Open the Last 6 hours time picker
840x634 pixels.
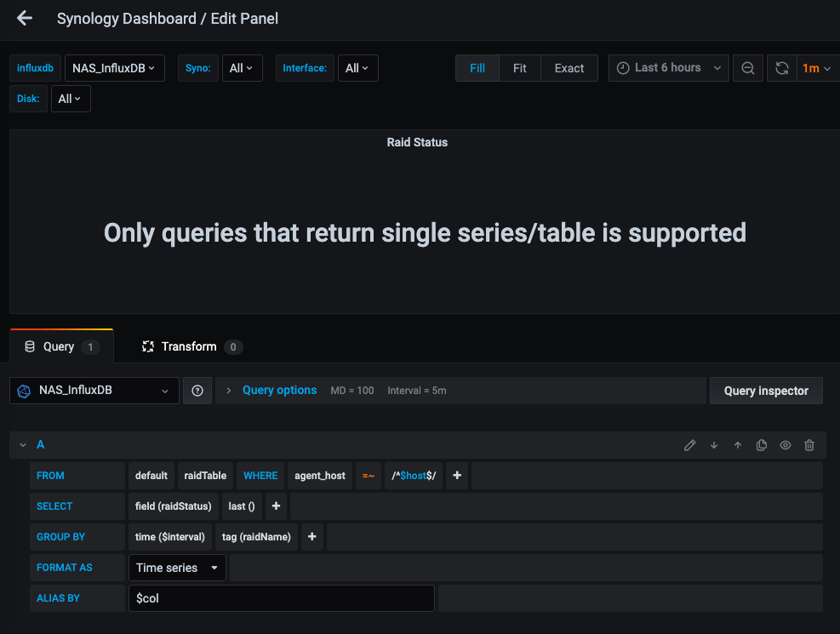coord(669,68)
